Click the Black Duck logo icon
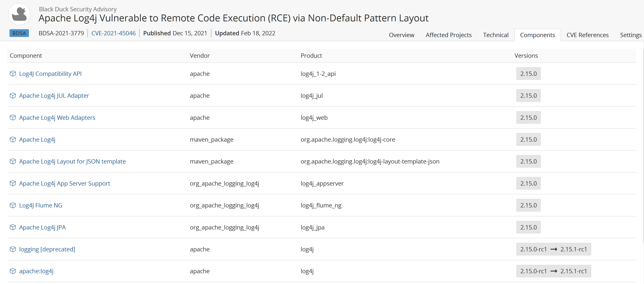Viewport: 644px width, 284px height. (x=19, y=14)
